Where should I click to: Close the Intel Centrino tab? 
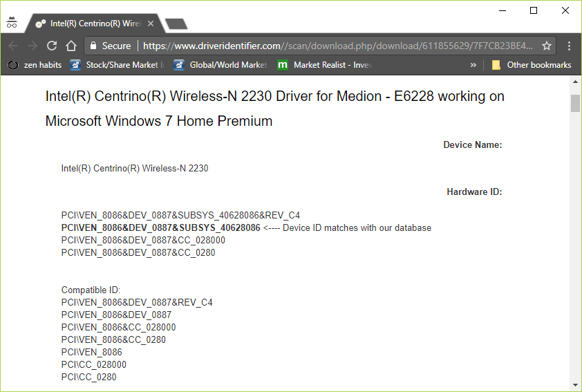pyautogui.click(x=151, y=24)
